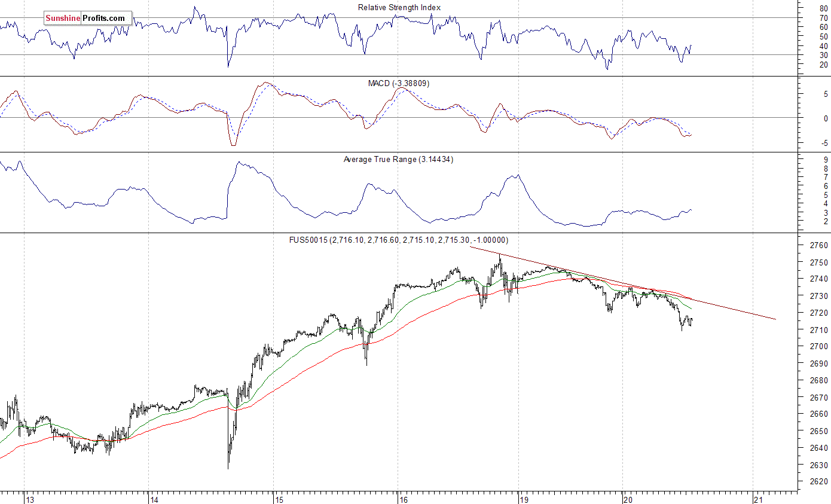
Task: Click the 2670 price axis label
Action: coord(819,398)
